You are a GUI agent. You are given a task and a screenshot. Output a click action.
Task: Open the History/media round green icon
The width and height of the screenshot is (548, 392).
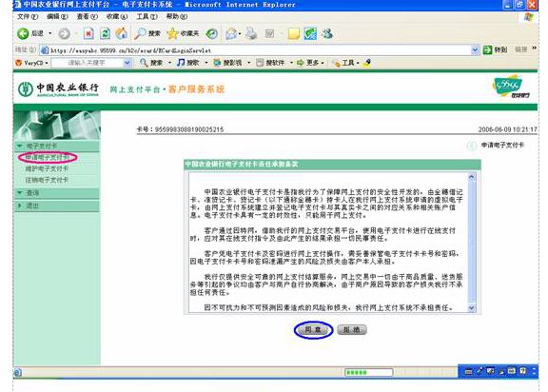coord(211,33)
